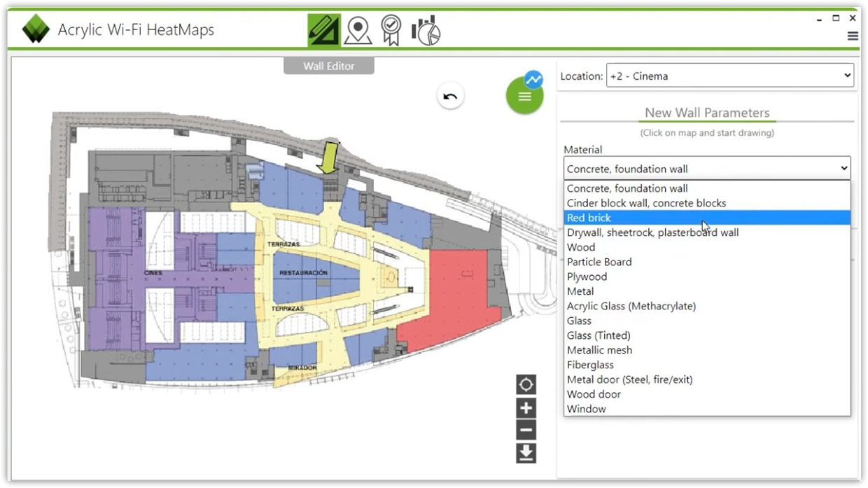The image size is (868, 488).
Task: Select the Wall Editor pencil tool
Action: click(323, 29)
